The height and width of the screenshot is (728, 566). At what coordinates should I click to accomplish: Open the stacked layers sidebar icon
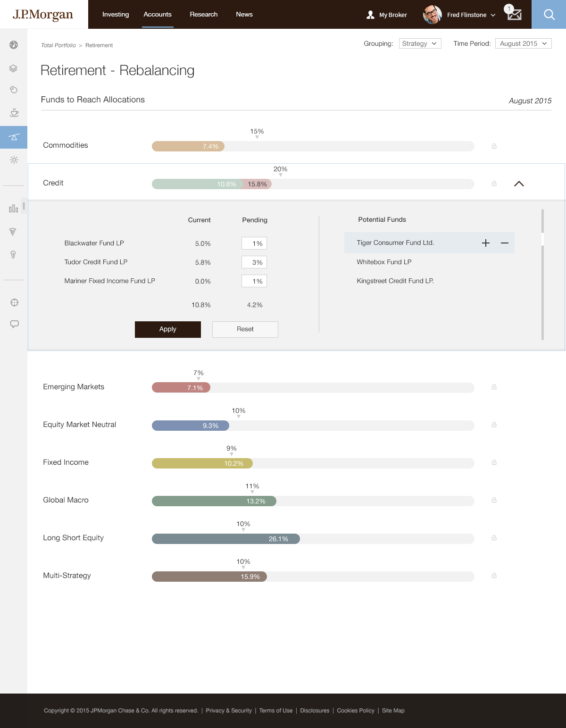[14, 68]
